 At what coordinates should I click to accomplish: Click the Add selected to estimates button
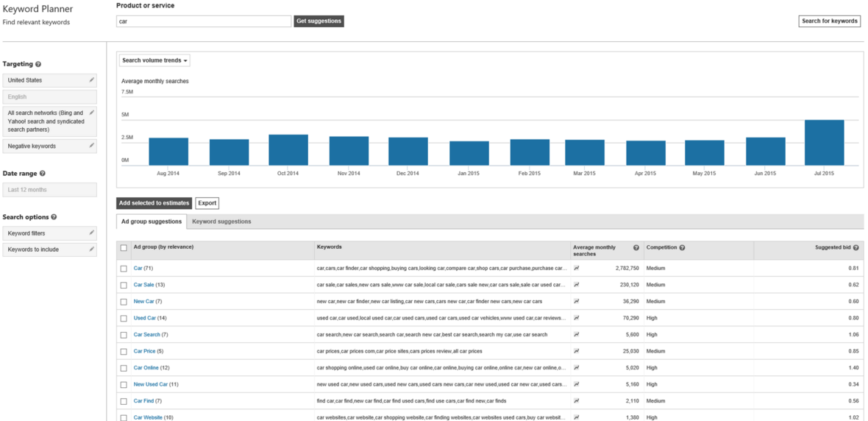(154, 203)
